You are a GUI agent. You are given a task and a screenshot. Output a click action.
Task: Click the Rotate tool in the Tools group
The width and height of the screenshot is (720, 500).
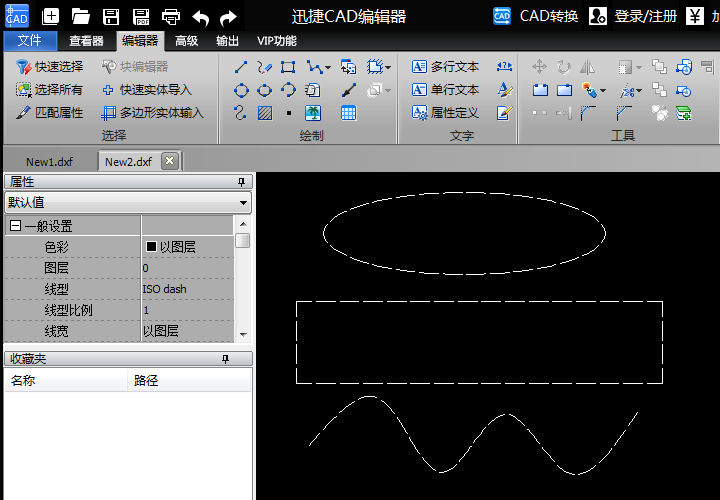(x=563, y=67)
